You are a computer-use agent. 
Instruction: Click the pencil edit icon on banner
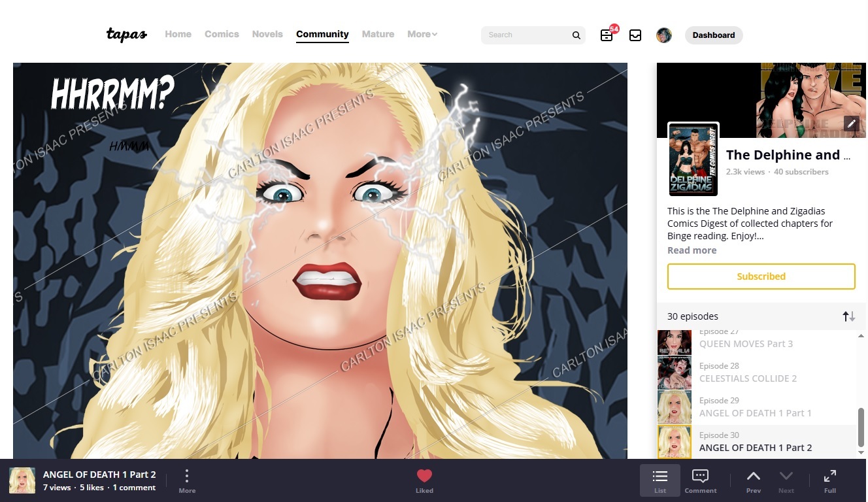click(x=851, y=124)
